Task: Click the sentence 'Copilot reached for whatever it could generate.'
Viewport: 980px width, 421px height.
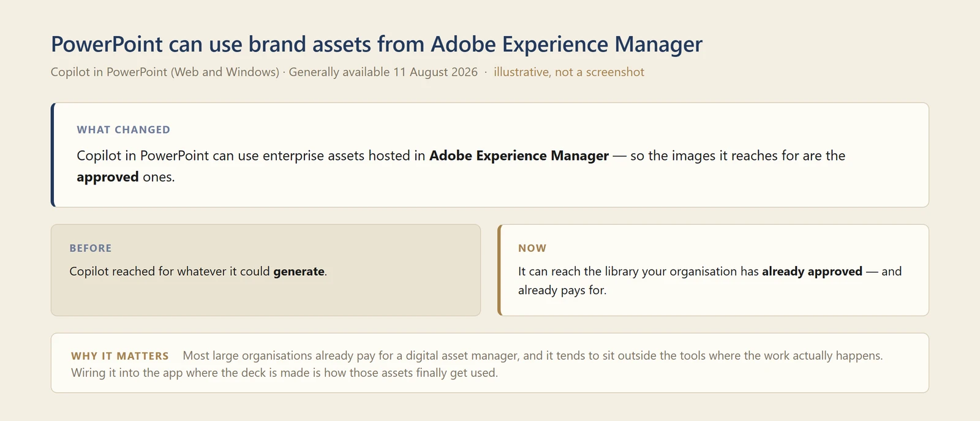Action: point(198,271)
